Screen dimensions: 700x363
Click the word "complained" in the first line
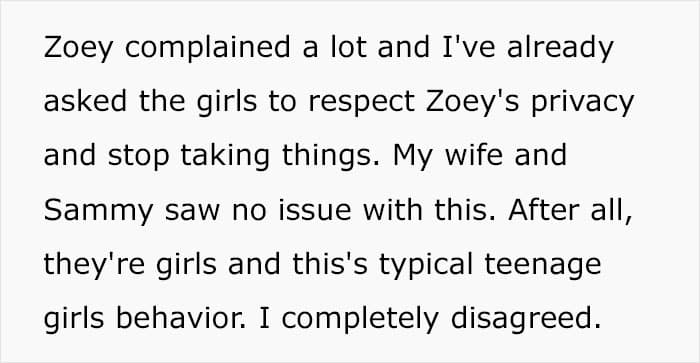[208, 48]
